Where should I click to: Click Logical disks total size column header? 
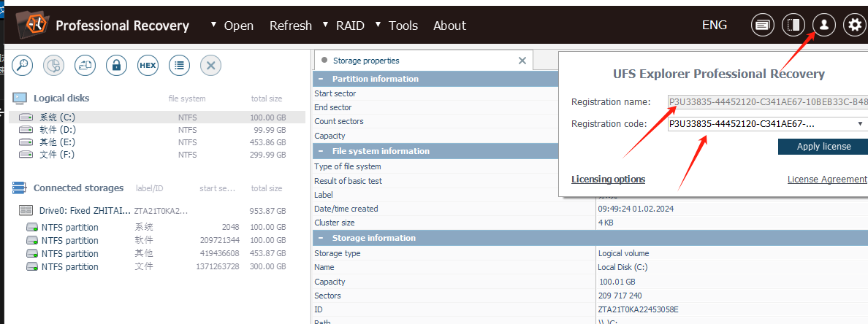(266, 99)
